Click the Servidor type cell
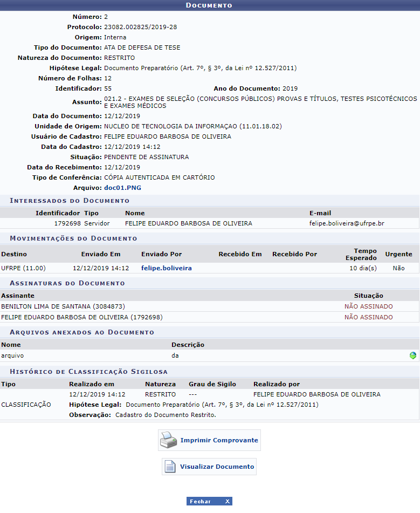420x513 pixels. [x=97, y=223]
